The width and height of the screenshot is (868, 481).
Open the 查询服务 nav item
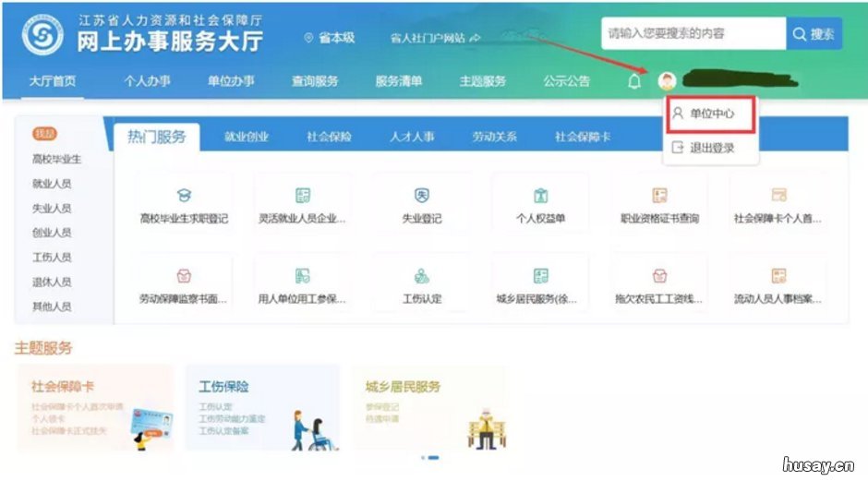pos(315,81)
